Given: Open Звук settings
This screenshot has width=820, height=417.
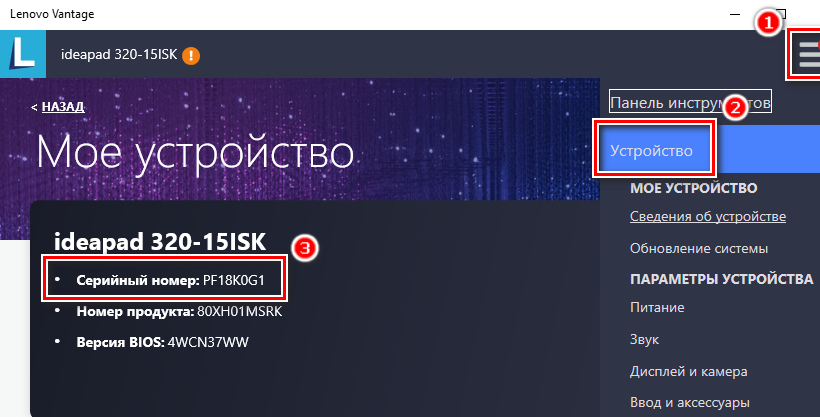Looking at the screenshot, I should coord(644,340).
